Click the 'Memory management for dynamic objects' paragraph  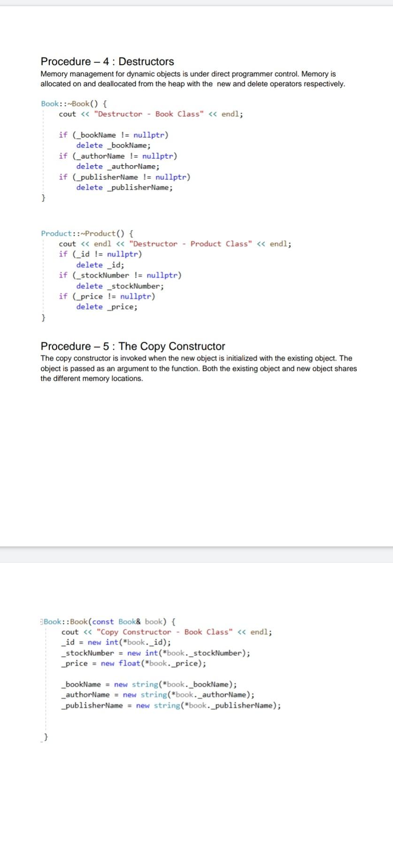pos(193,79)
